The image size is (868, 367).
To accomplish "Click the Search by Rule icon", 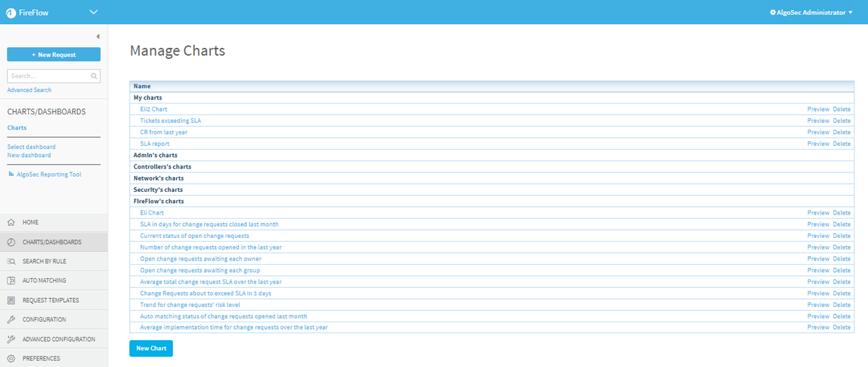I will (x=11, y=261).
